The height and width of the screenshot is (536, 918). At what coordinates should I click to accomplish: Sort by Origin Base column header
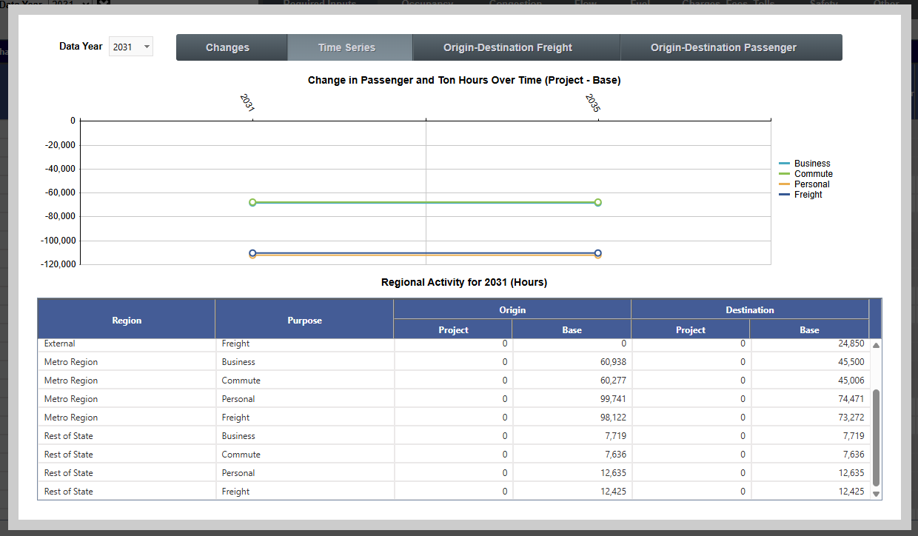coord(572,329)
